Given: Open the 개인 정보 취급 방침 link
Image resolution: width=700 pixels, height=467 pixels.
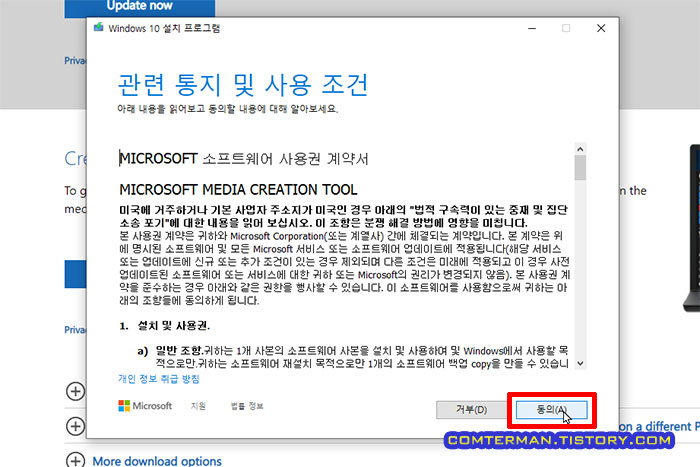Looking at the screenshot, I should point(158,379).
